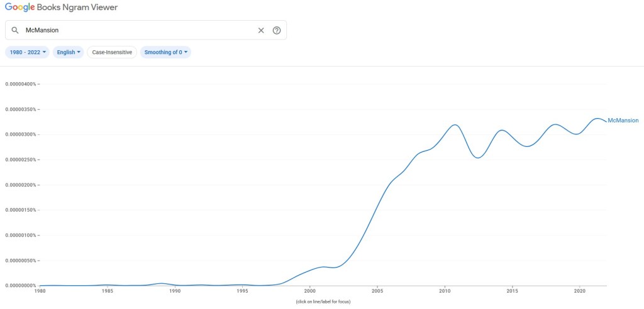644x309 pixels.
Task: Click the 0.00000150% y-axis label
Action: coord(21,210)
